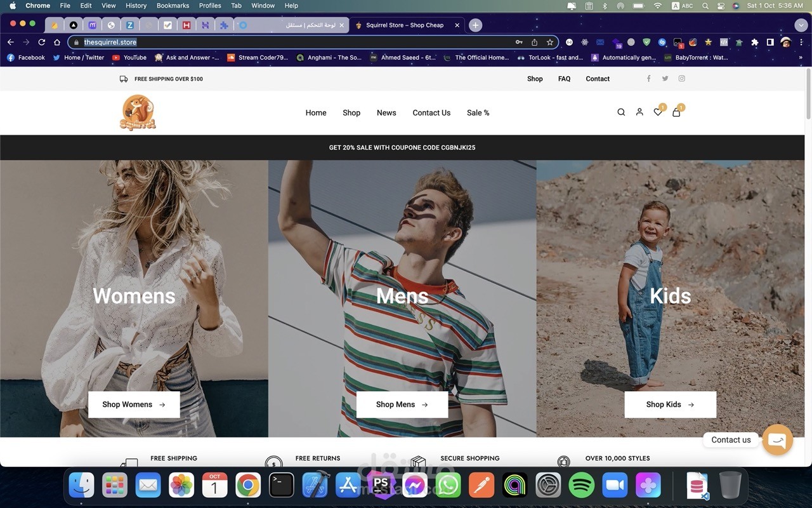812x508 pixels.
Task: Open the store search icon
Action: [x=621, y=112]
